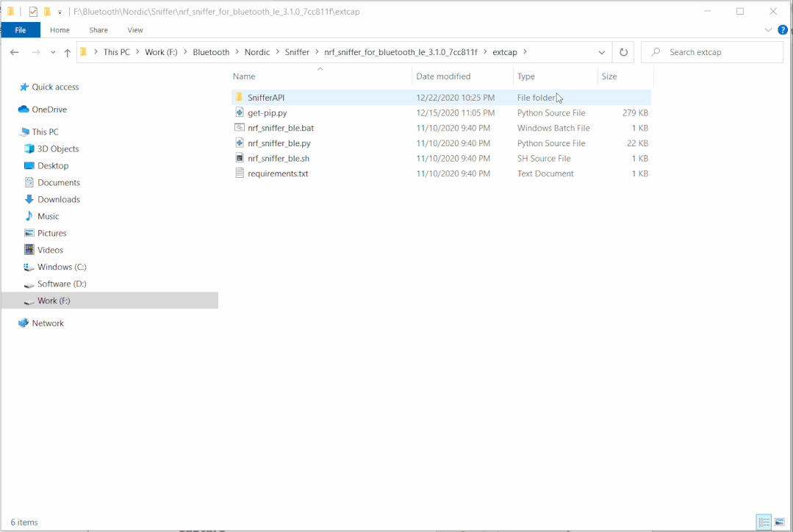Open Pictures folder in sidebar
The width and height of the screenshot is (793, 532).
51,233
